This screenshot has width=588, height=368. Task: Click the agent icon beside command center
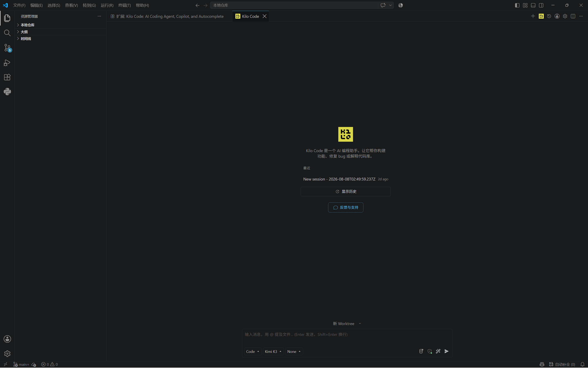401,5
